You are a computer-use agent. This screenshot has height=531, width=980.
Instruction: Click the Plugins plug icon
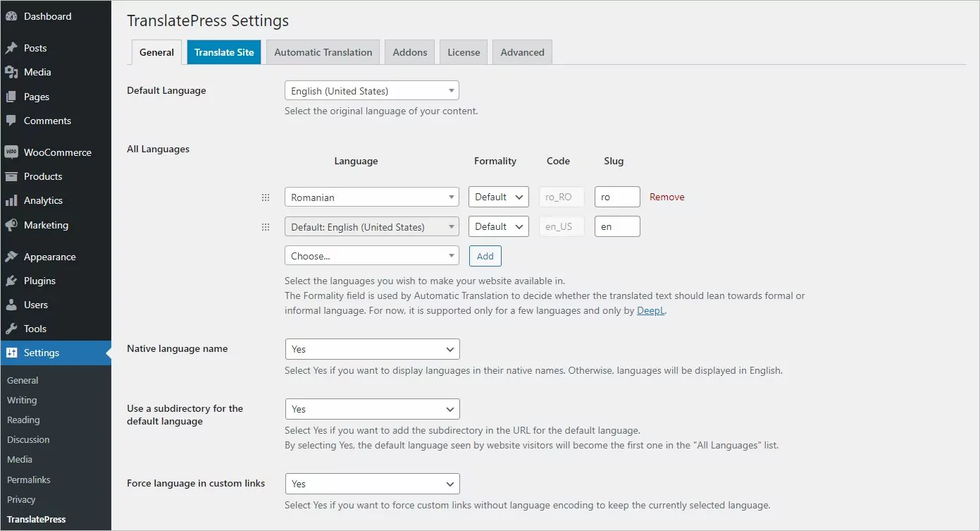point(11,281)
